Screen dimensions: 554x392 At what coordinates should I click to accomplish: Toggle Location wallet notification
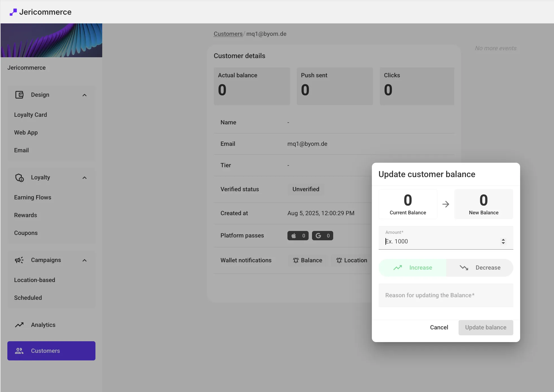(352, 260)
